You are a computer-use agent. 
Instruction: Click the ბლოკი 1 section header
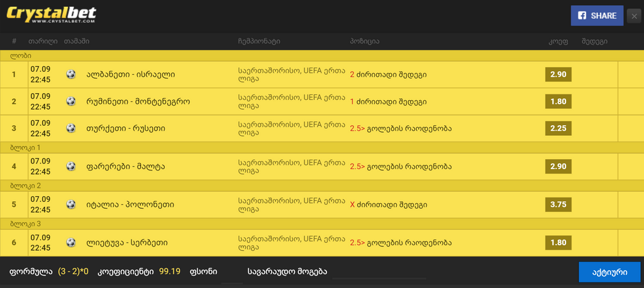click(x=322, y=147)
